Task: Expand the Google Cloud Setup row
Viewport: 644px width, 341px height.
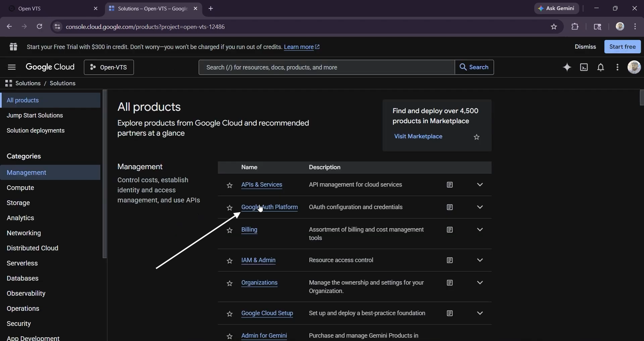Action: point(480,313)
